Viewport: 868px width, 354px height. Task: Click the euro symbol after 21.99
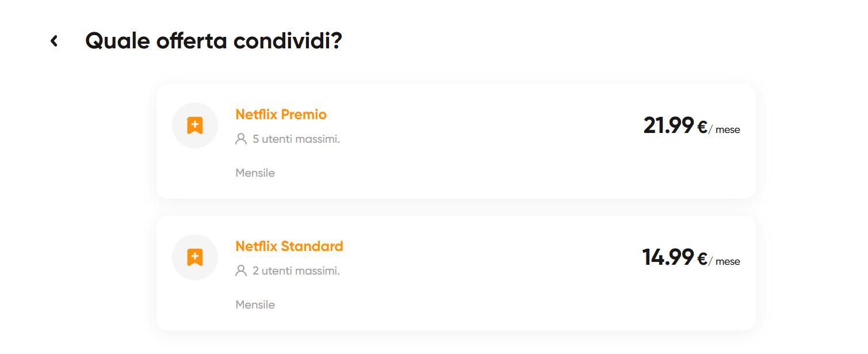[702, 127]
